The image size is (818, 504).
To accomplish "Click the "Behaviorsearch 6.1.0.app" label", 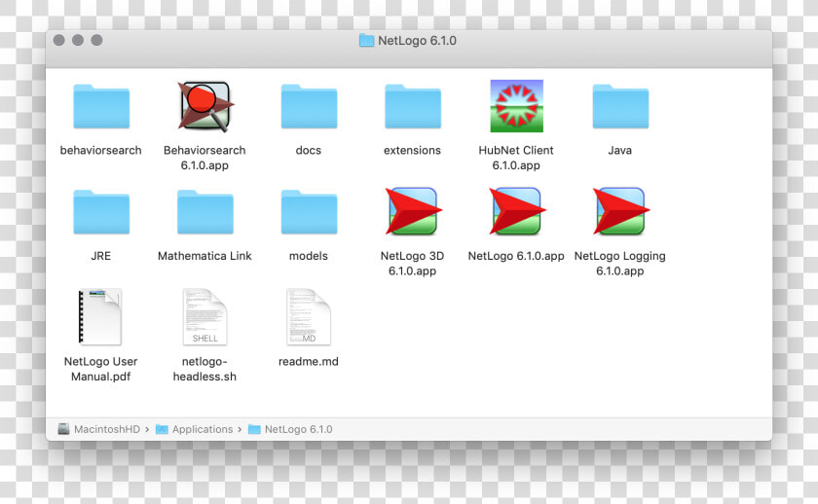I will (204, 158).
